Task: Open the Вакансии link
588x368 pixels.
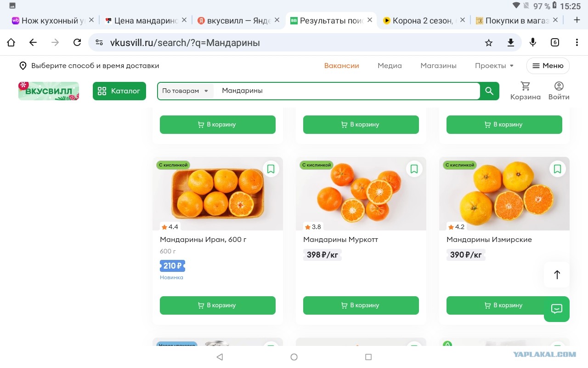Action: tap(342, 66)
